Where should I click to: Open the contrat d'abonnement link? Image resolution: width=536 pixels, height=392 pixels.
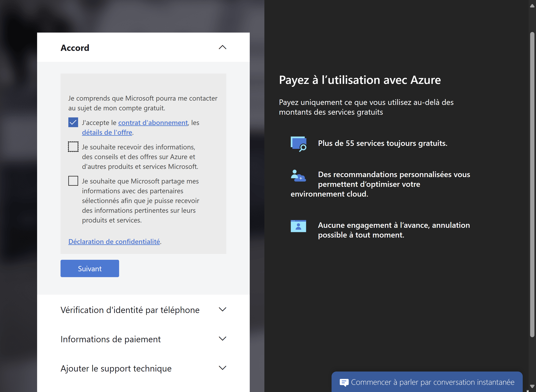pos(153,123)
